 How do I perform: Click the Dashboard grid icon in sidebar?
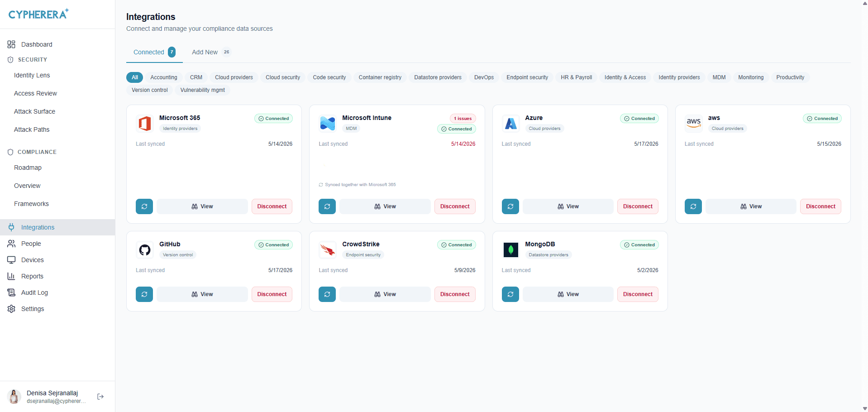11,44
